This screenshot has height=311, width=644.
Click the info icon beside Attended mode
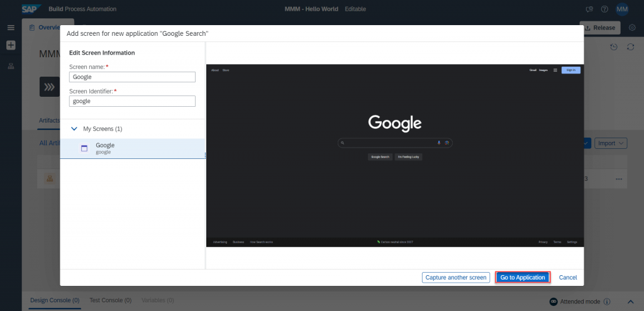click(607, 302)
